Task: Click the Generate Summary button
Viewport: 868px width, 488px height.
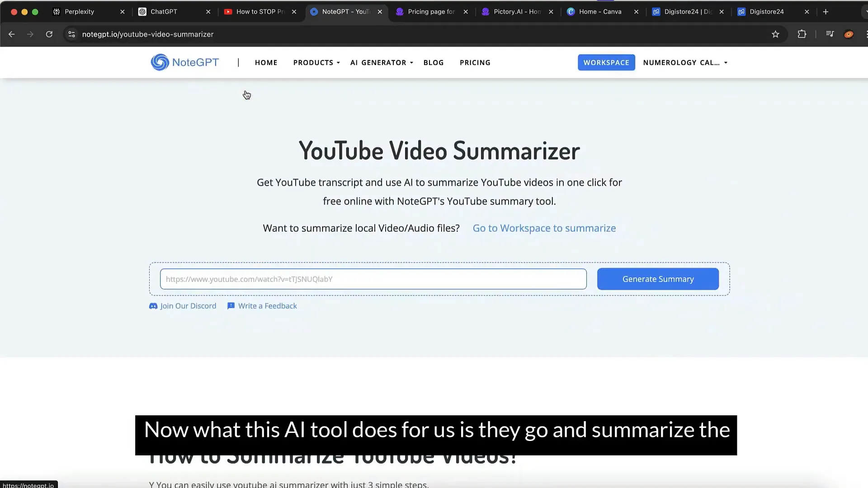Action: click(x=658, y=279)
